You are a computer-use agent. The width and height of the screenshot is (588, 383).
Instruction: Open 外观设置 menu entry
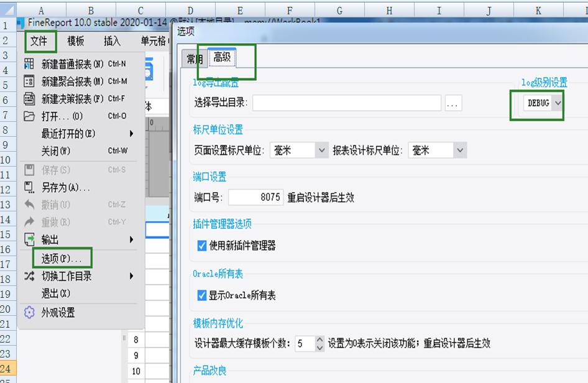coord(81,313)
